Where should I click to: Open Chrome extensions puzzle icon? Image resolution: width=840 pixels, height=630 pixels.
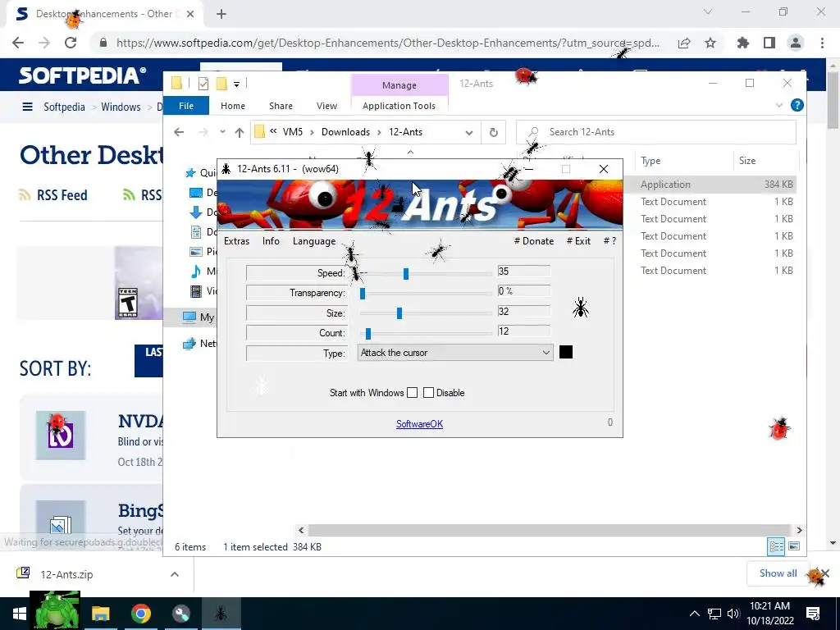point(743,43)
